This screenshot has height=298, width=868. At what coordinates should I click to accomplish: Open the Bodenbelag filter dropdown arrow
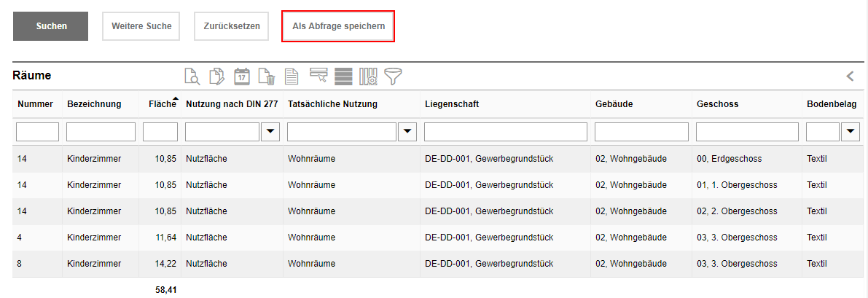pos(851,132)
